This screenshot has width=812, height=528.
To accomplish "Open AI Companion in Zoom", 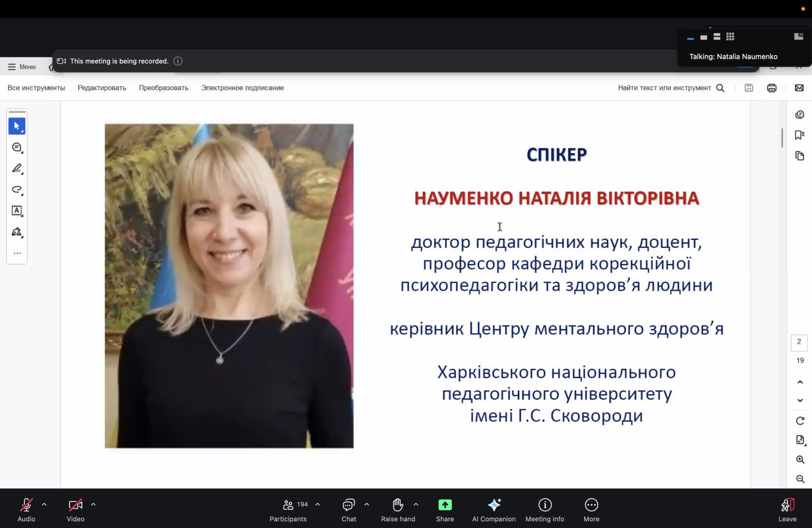I will tap(494, 510).
